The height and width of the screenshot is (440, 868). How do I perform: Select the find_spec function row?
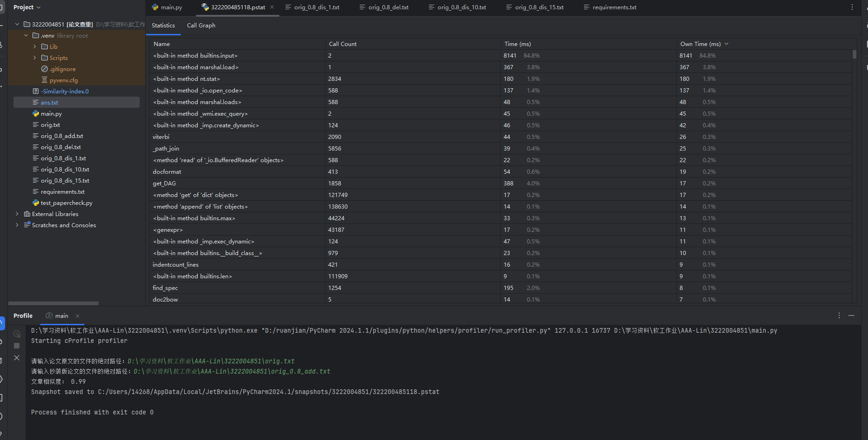(501, 288)
